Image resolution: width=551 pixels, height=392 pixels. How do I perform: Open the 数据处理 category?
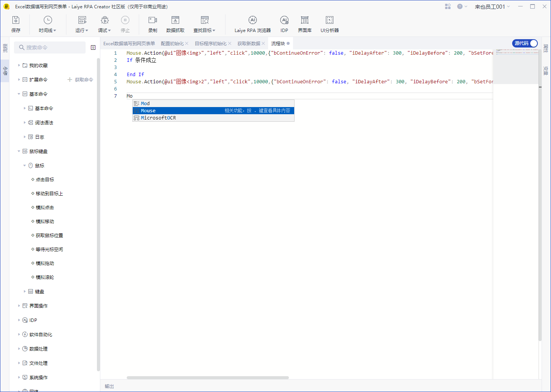coord(38,349)
